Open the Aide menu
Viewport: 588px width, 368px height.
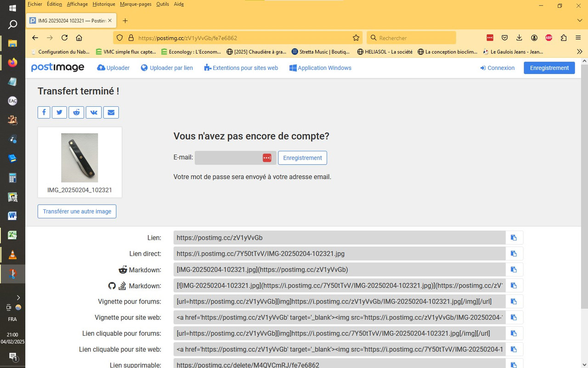pyautogui.click(x=179, y=4)
